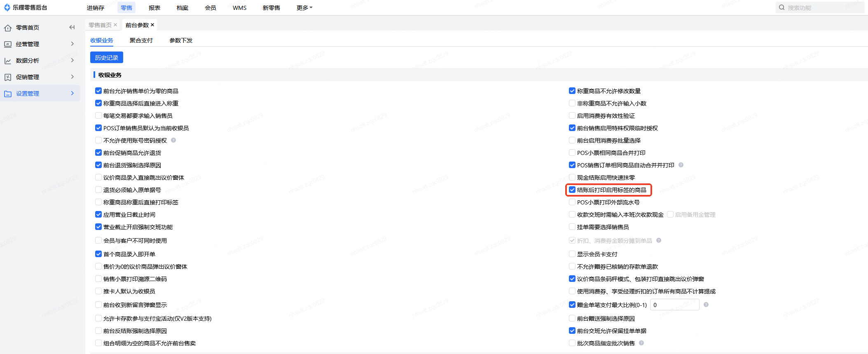
Task: Click the 乐檬零售后台 logo icon
Action: [7, 7]
